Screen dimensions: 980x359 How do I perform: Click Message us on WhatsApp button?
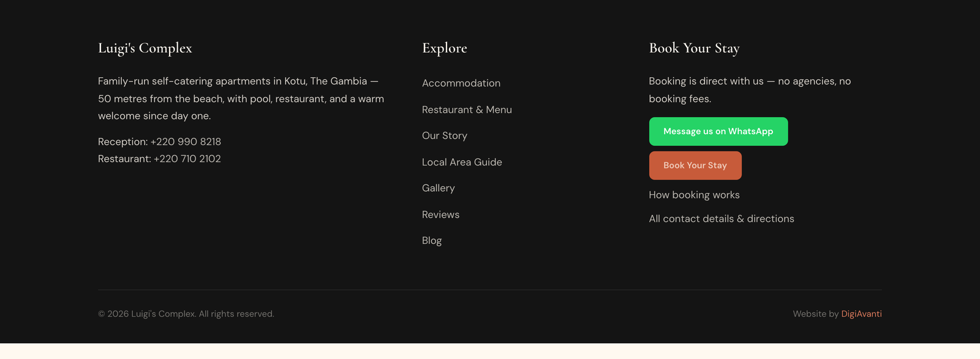718,131
